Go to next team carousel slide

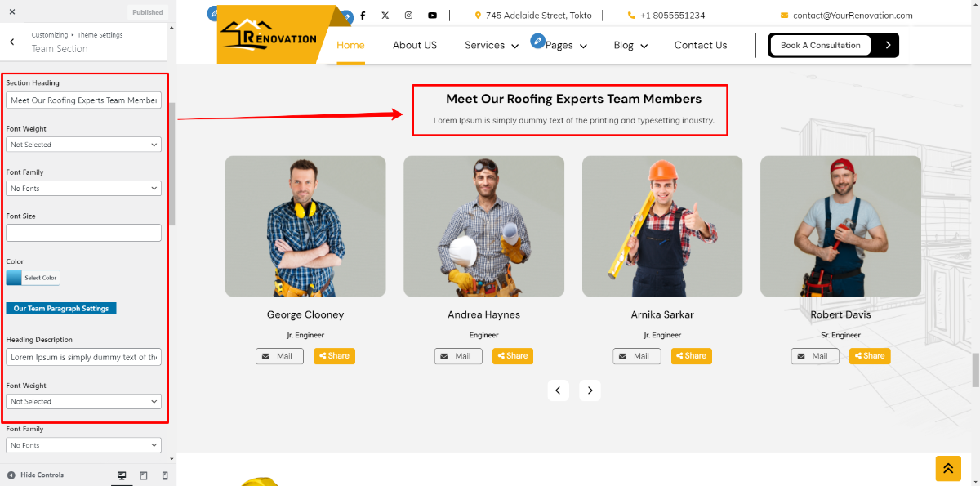[590, 390]
